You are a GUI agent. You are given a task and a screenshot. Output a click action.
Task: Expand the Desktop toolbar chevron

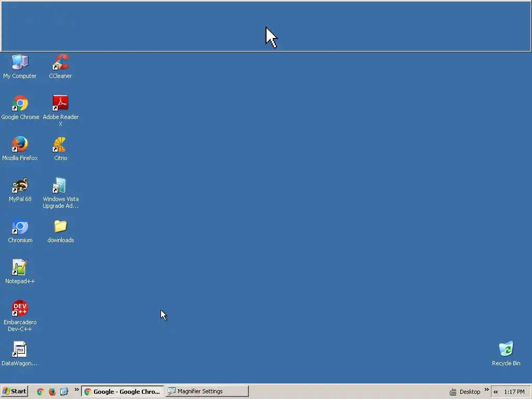486,390
